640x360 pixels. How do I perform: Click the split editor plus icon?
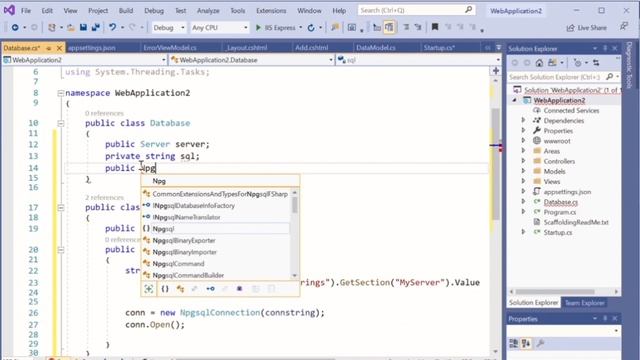(x=496, y=71)
